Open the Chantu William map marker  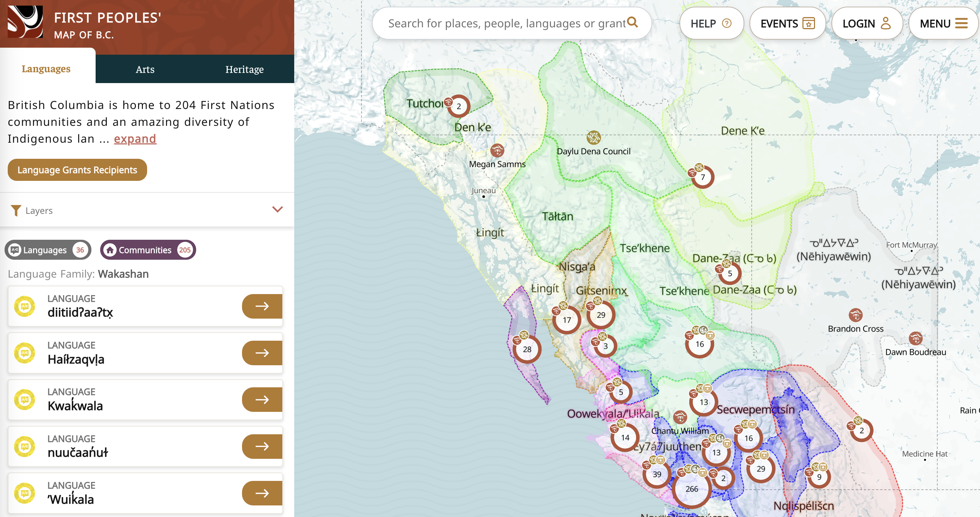(680, 417)
